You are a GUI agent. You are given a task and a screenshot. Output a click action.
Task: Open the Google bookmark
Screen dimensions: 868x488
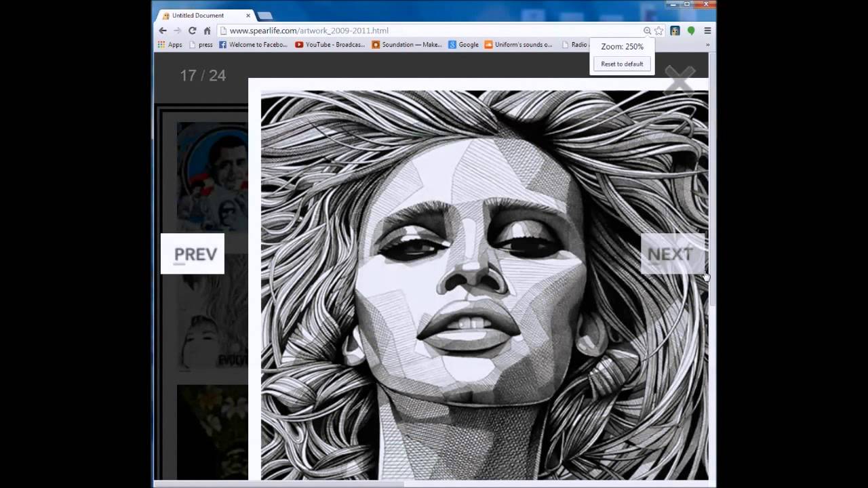click(463, 45)
